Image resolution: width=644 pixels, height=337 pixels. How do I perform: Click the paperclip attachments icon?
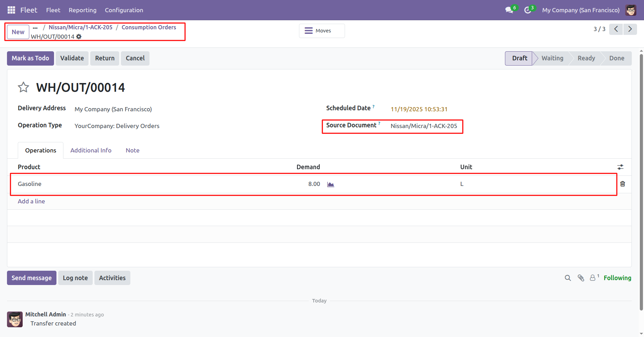(x=581, y=278)
